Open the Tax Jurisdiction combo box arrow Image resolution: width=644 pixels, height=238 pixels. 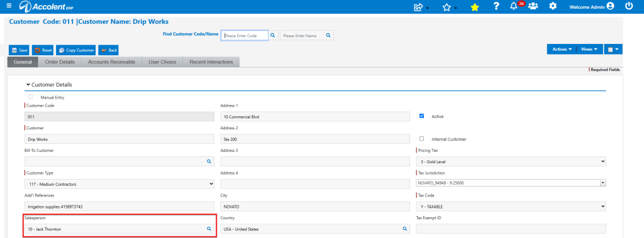(603, 183)
